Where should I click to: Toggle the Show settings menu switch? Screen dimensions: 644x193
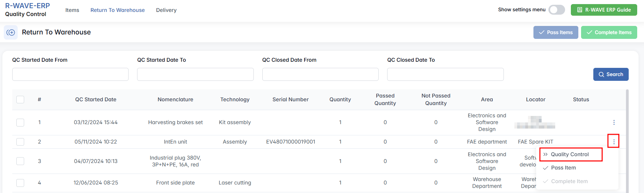tap(557, 10)
